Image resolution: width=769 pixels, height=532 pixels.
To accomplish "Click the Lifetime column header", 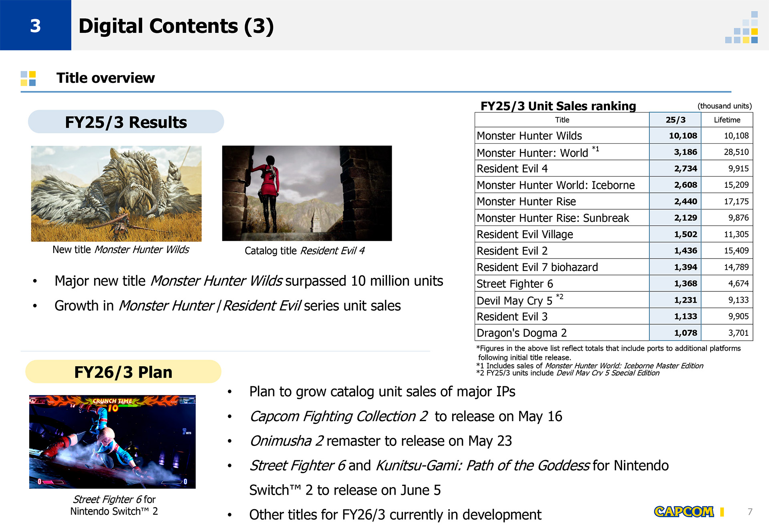I will (727, 120).
